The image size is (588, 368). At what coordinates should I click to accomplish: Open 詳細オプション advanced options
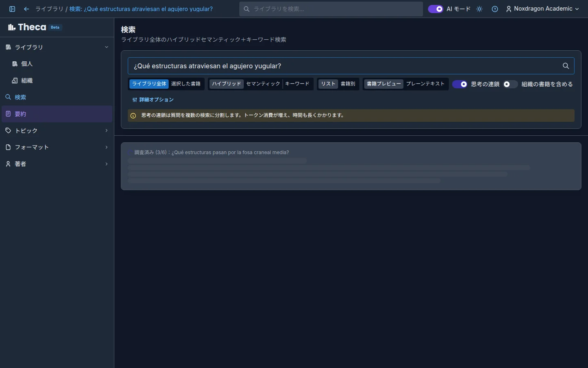coord(153,100)
